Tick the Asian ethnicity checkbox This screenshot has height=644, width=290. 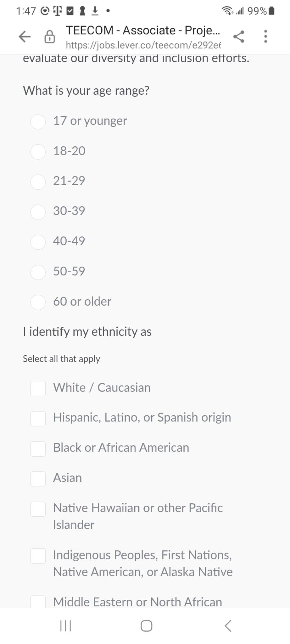point(38,479)
